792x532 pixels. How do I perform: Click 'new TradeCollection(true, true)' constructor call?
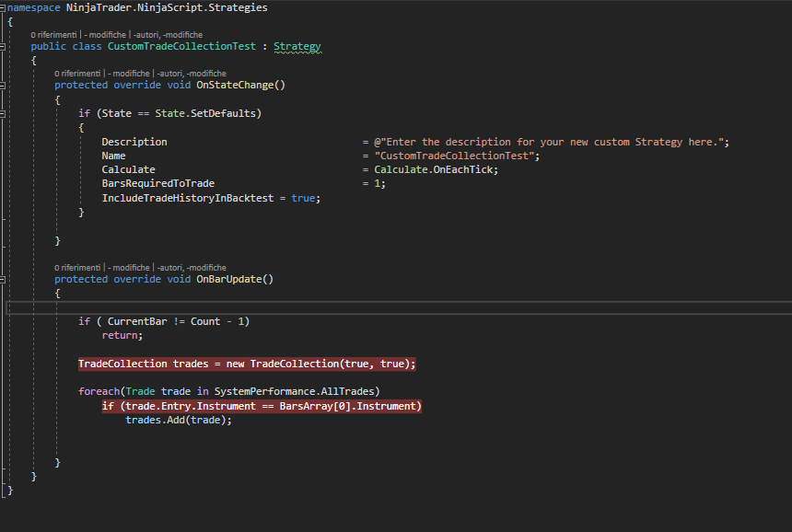(317, 364)
